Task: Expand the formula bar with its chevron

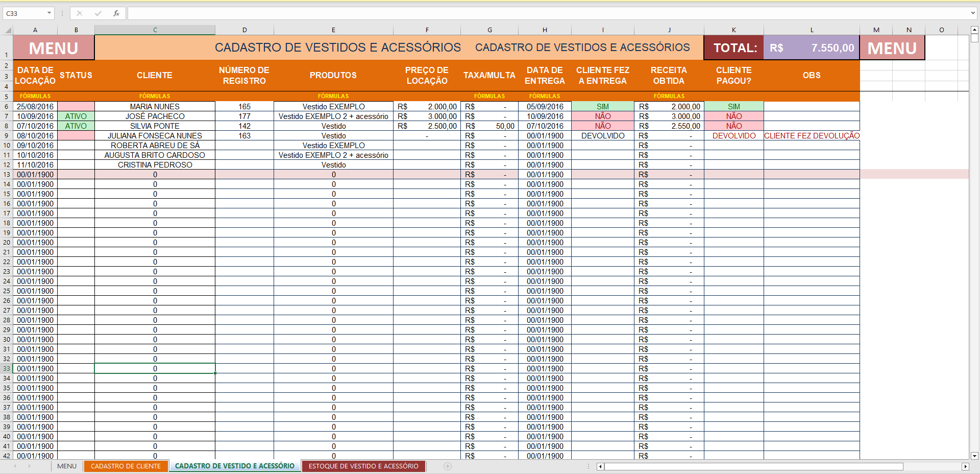Action: click(x=973, y=13)
